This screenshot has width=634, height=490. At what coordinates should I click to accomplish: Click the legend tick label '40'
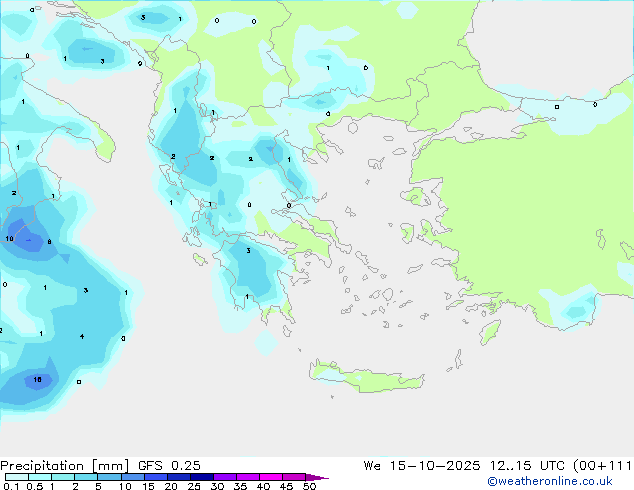(x=263, y=486)
